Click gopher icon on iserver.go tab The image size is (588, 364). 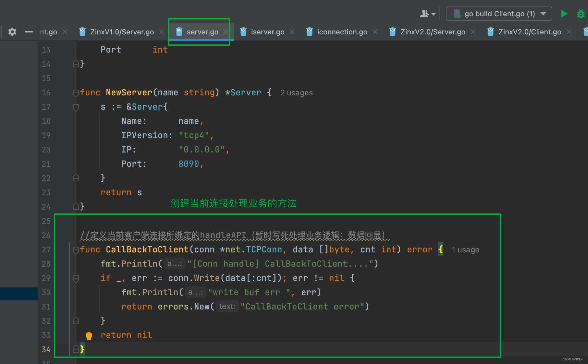[x=243, y=32]
